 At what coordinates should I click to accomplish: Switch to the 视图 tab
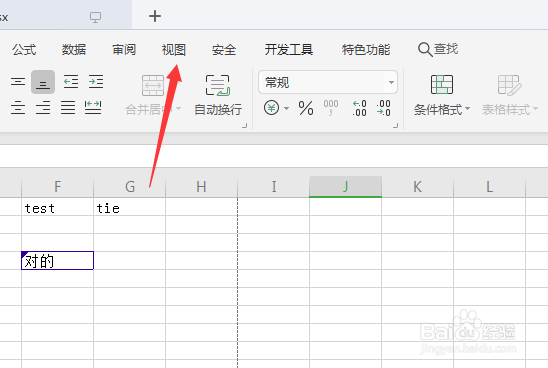tap(174, 50)
